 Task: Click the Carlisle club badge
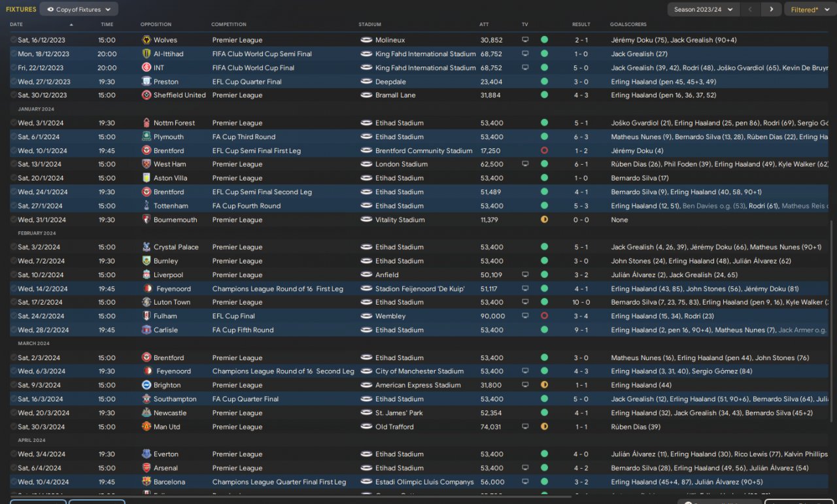[146, 330]
